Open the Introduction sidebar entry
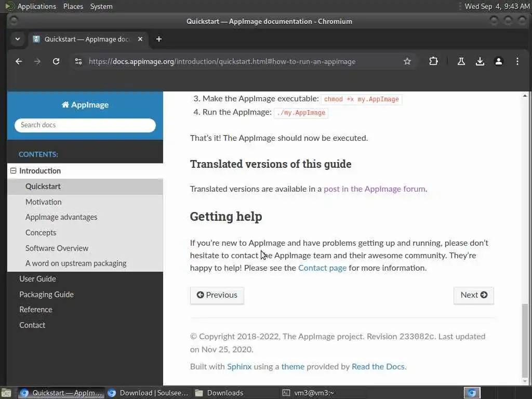Screen dimensions: 532x399 point(40,170)
